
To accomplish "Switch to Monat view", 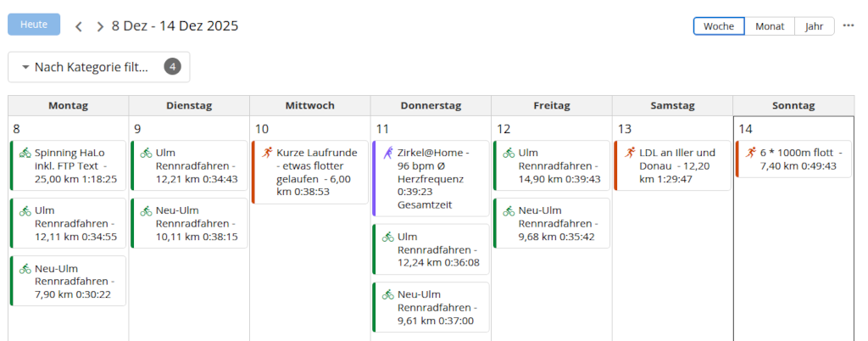I will click(770, 26).
